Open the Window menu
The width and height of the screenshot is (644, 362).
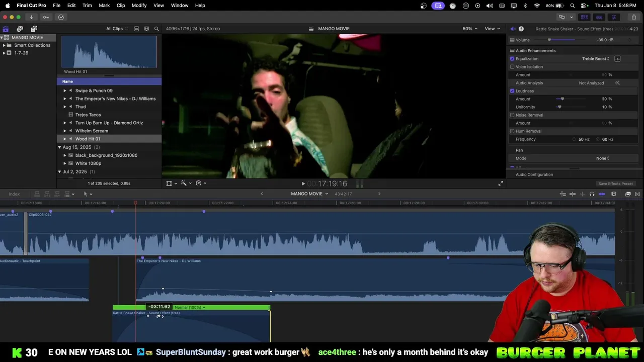click(180, 6)
